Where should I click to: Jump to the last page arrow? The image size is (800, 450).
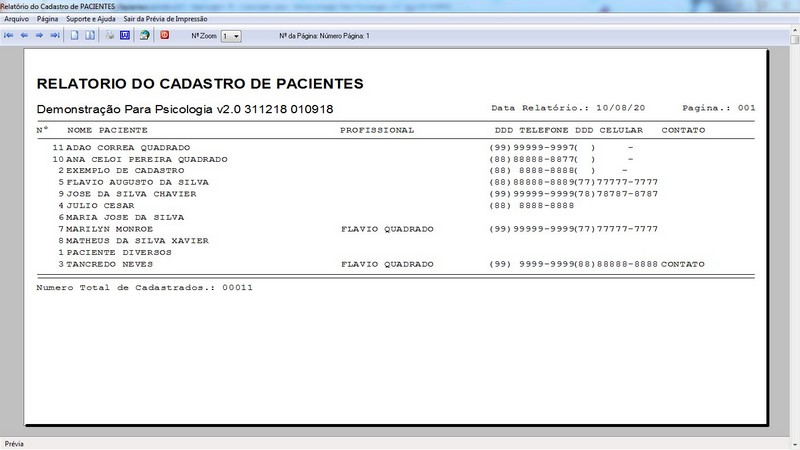coord(55,36)
